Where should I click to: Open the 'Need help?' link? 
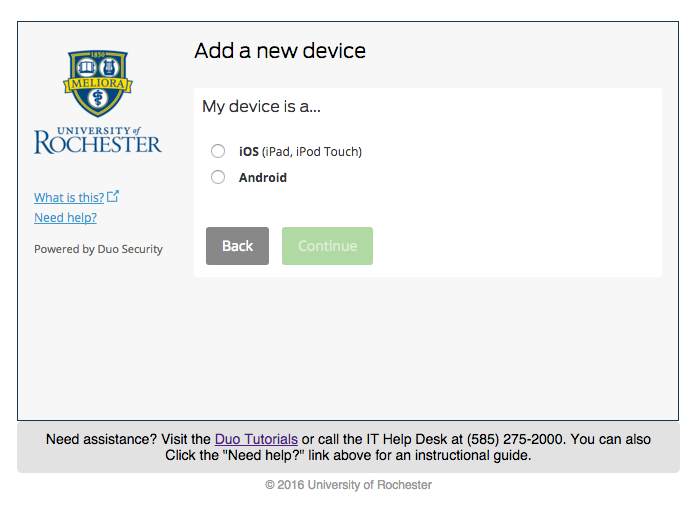[66, 218]
